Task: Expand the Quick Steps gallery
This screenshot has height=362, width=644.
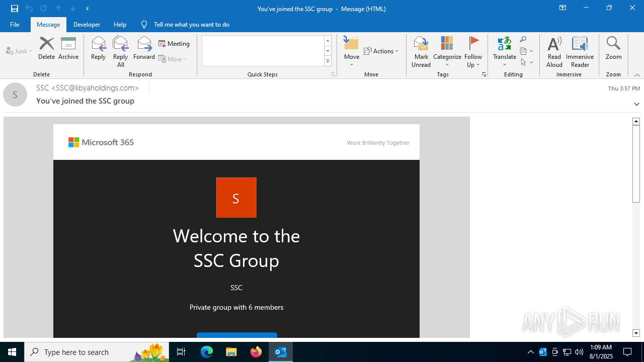Action: pos(328,61)
